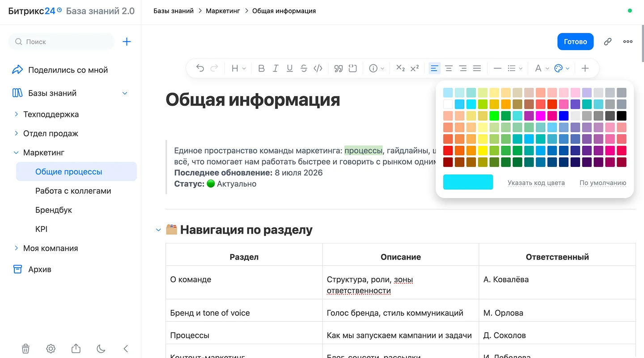644x358 pixels.
Task: Open the color palette dropdown arrow
Action: pyautogui.click(x=568, y=68)
